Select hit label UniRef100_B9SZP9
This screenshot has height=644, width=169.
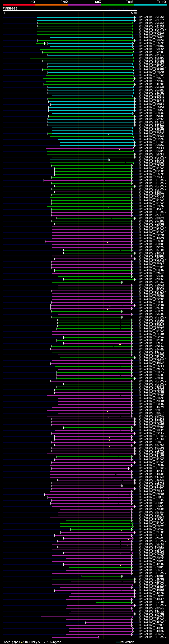pyautogui.click(x=152, y=58)
